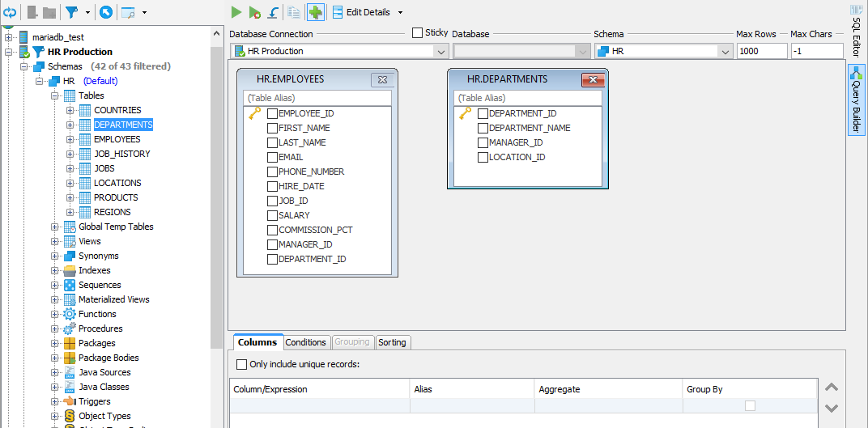Close the HR.EMPLOYEES table box
Image resolution: width=868 pixels, height=428 pixels.
(382, 79)
